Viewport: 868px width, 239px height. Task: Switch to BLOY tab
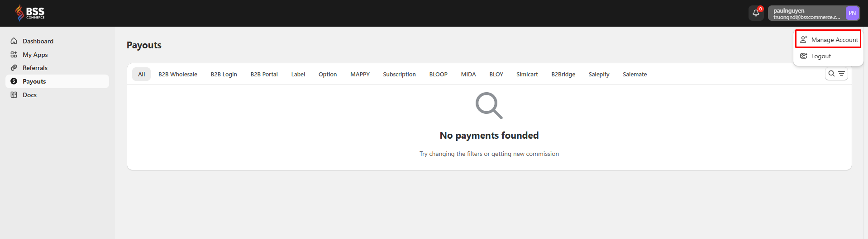click(496, 74)
